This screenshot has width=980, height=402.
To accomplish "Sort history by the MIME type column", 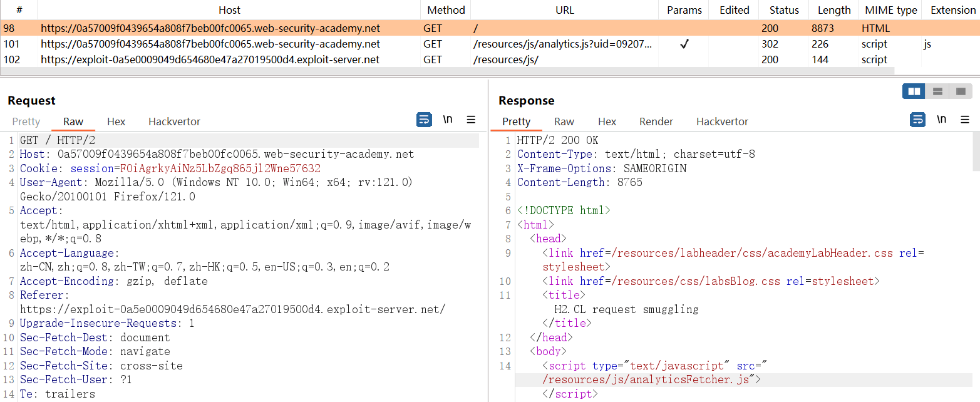I will 890,10.
